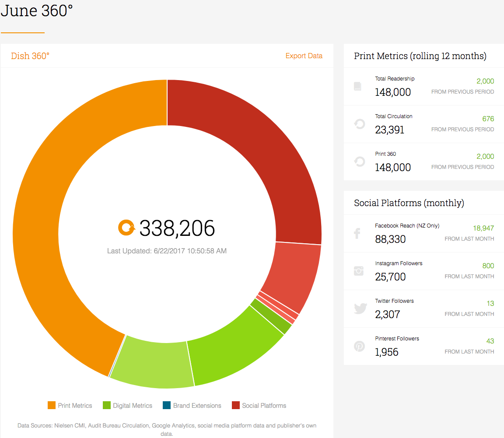Viewport: 504px width, 438px height.
Task: Click the Print Metrics rolling 12 months header
Action: 420,56
